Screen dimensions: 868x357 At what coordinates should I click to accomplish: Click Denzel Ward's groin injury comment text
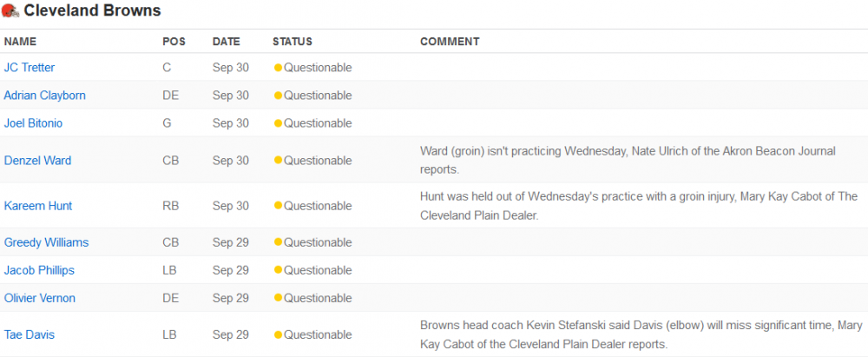click(628, 160)
